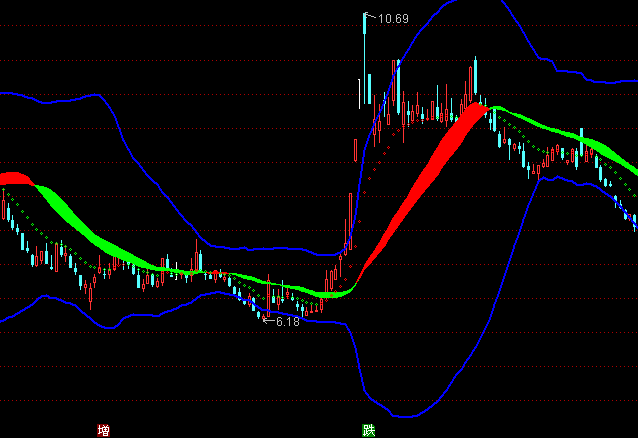Viewport: 638px width, 438px height.
Task: Click the arrow pointing to the 6.18 low
Action: click(267, 319)
